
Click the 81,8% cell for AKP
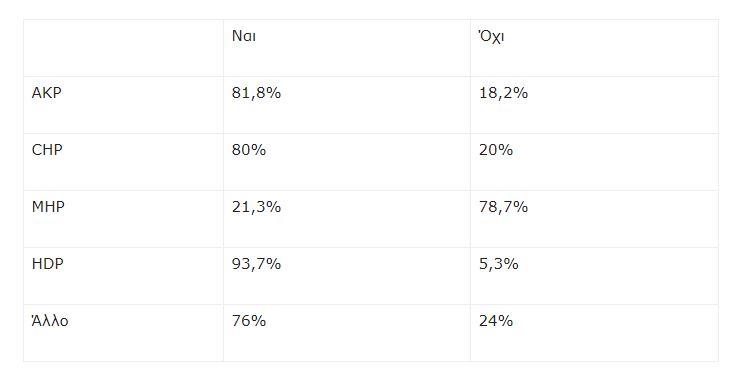tap(256, 93)
